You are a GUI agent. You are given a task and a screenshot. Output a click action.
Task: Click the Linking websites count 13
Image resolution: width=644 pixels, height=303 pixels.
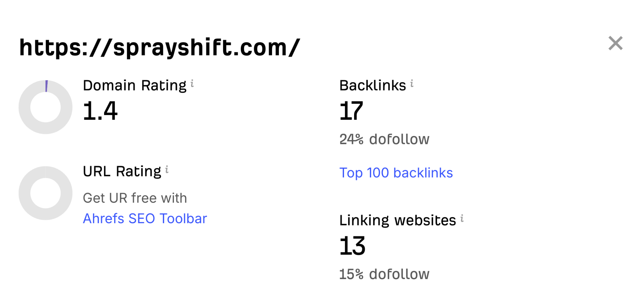click(352, 246)
